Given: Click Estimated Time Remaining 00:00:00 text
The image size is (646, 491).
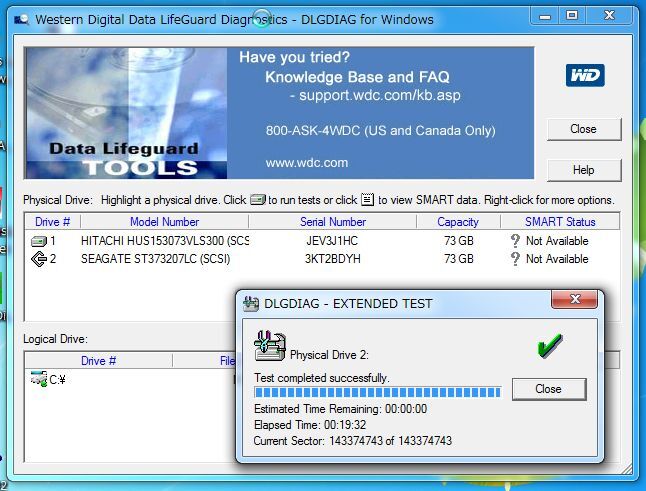Looking at the screenshot, I should click(x=340, y=409).
